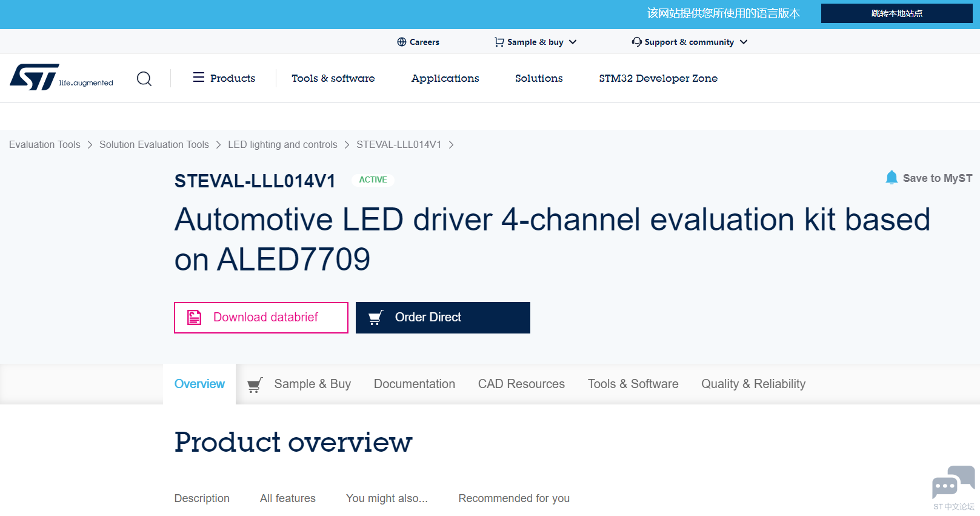
Task: Select the Recommended for you sub-tab
Action: pyautogui.click(x=514, y=498)
